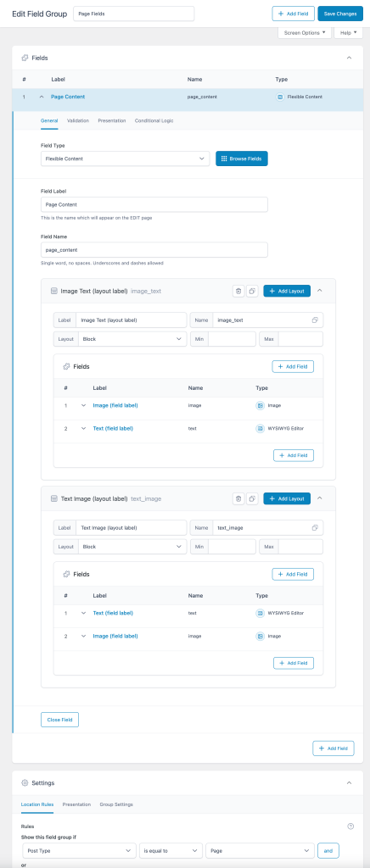This screenshot has height=868, width=370.
Task: Open the Layout dropdown for Text Image
Action: [132, 547]
